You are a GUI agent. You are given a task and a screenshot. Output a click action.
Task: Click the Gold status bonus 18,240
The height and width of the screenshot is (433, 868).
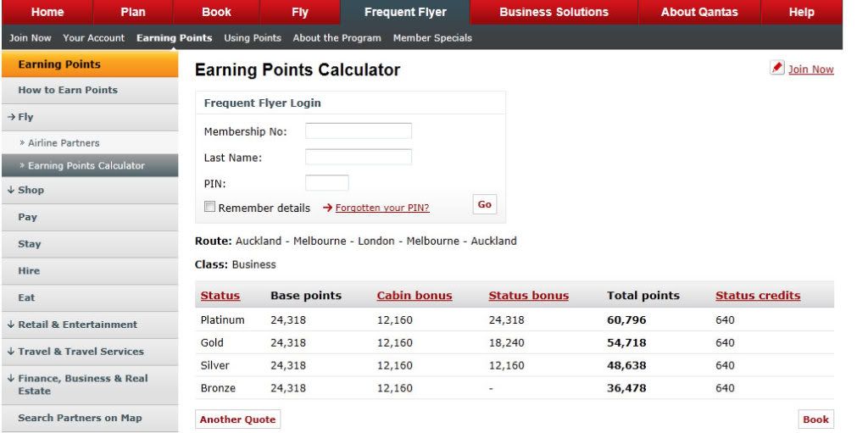507,342
